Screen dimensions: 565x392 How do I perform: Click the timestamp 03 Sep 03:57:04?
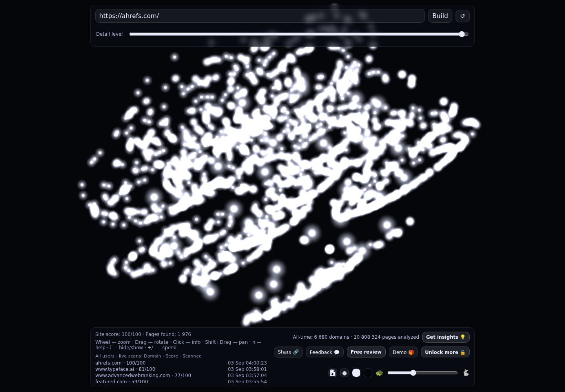[x=247, y=376]
